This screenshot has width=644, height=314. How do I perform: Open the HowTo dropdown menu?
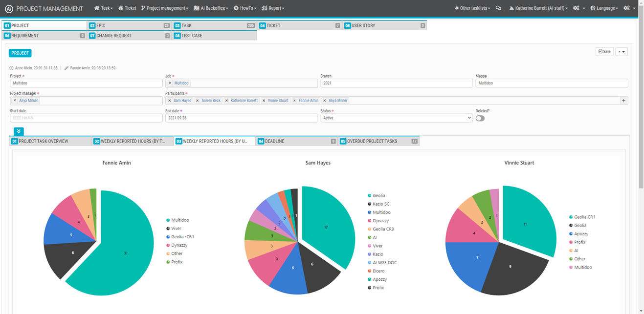[245, 8]
